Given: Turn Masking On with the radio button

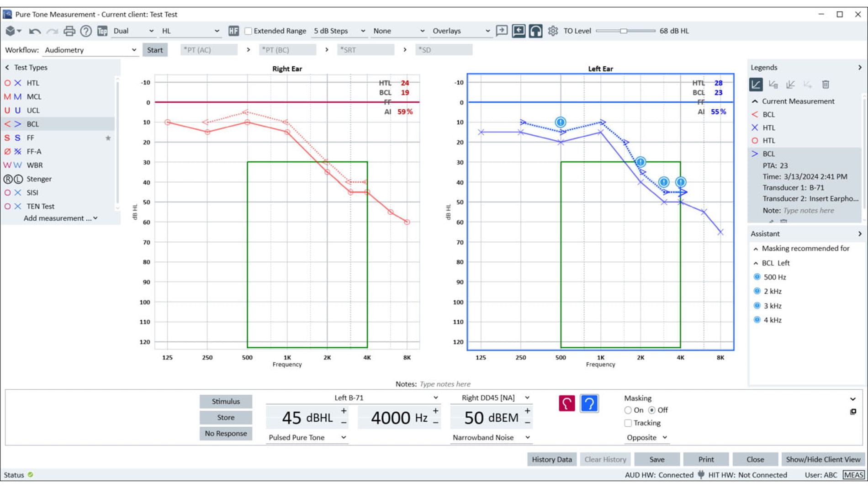Looking at the screenshot, I should point(628,410).
